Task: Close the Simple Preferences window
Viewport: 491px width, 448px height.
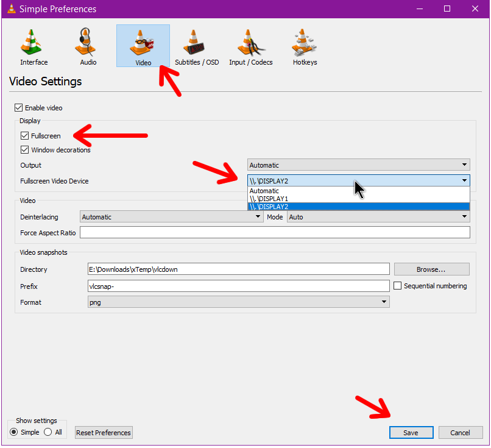Action: tap(475, 9)
